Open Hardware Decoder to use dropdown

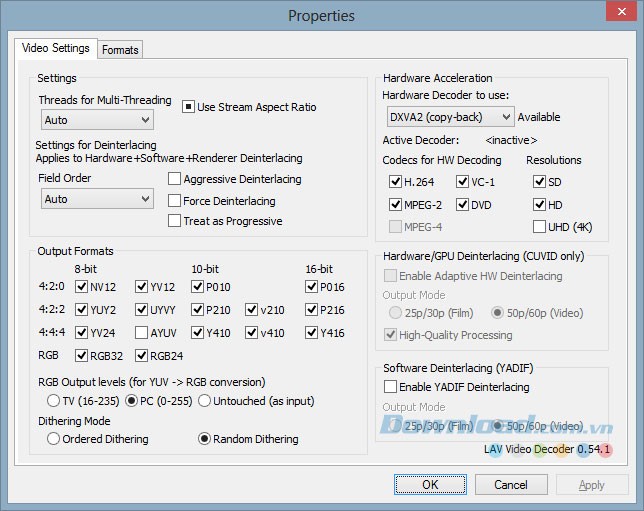(x=448, y=117)
